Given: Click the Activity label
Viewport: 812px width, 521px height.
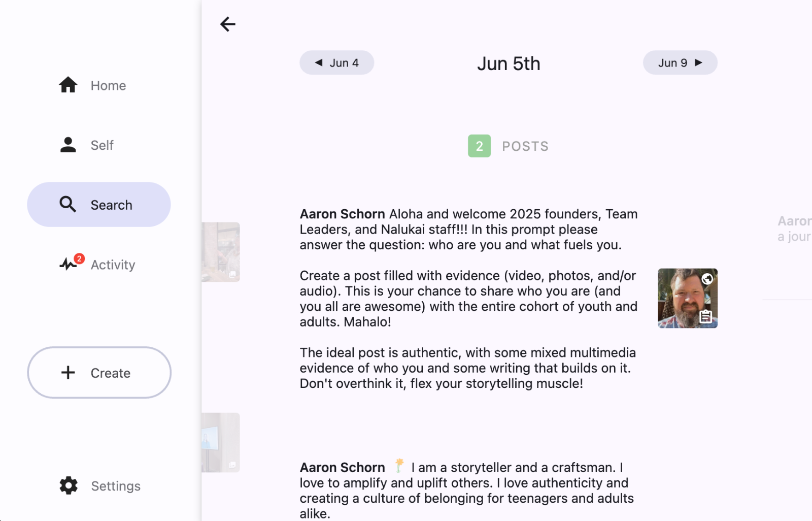Looking at the screenshot, I should [x=113, y=265].
